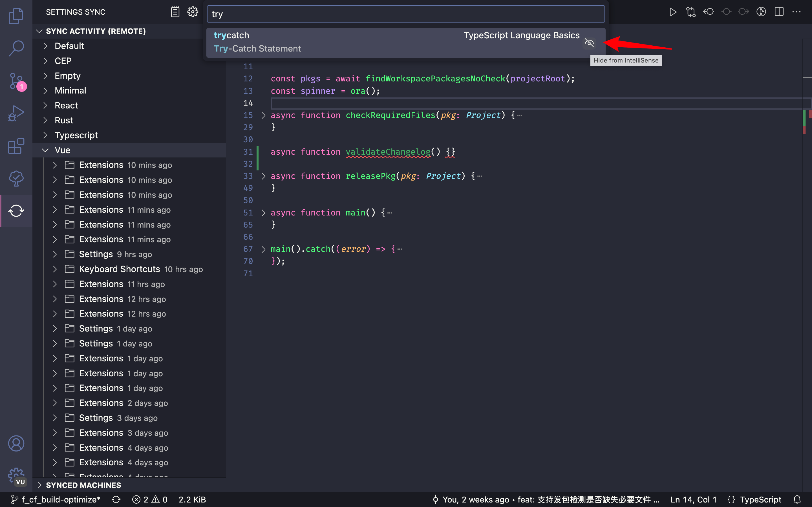Open the Extensions view
Image resolution: width=812 pixels, height=507 pixels.
tap(16, 146)
